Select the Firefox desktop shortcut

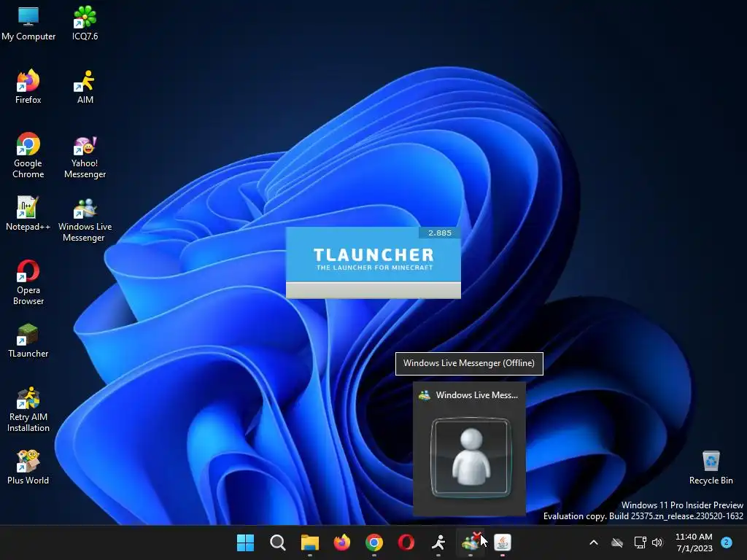click(x=28, y=87)
